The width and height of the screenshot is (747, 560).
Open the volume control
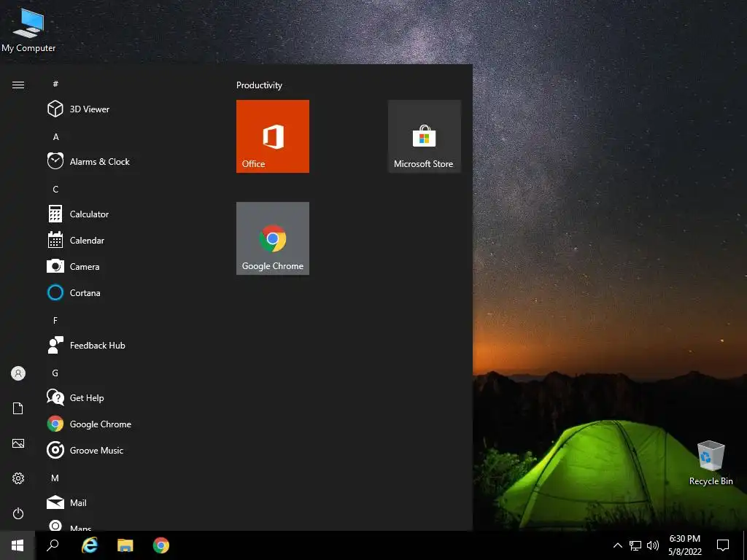(653, 545)
